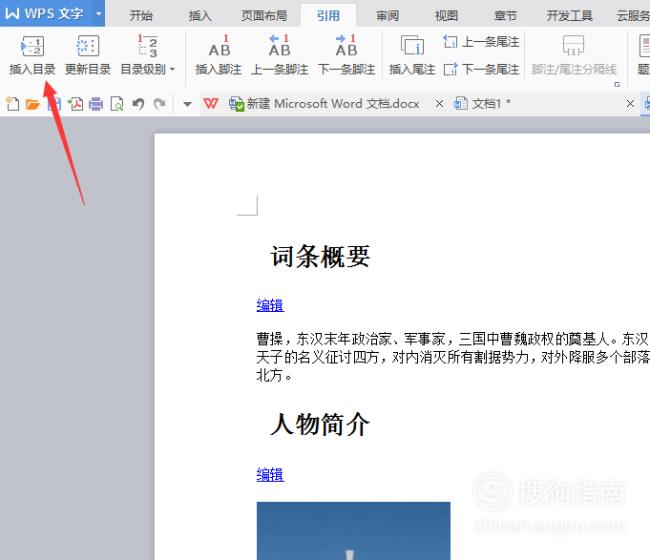Open the 页面布局 tab

pyautogui.click(x=264, y=16)
